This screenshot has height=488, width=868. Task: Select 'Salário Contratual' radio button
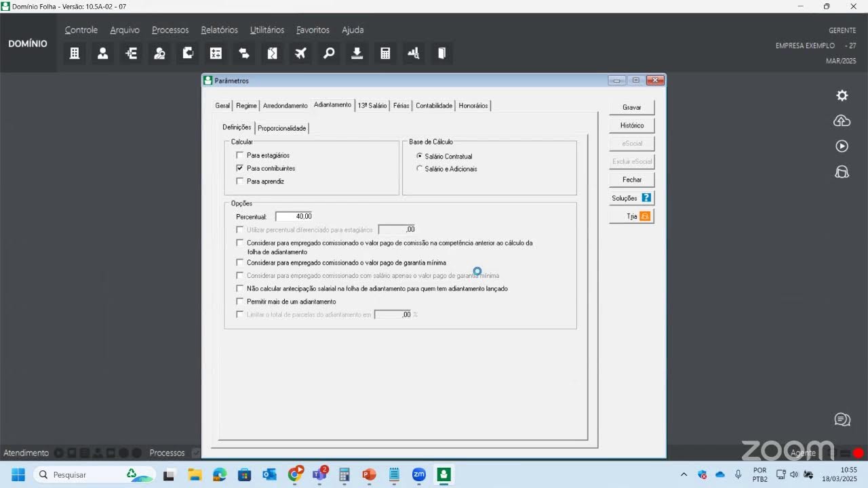[x=420, y=156]
